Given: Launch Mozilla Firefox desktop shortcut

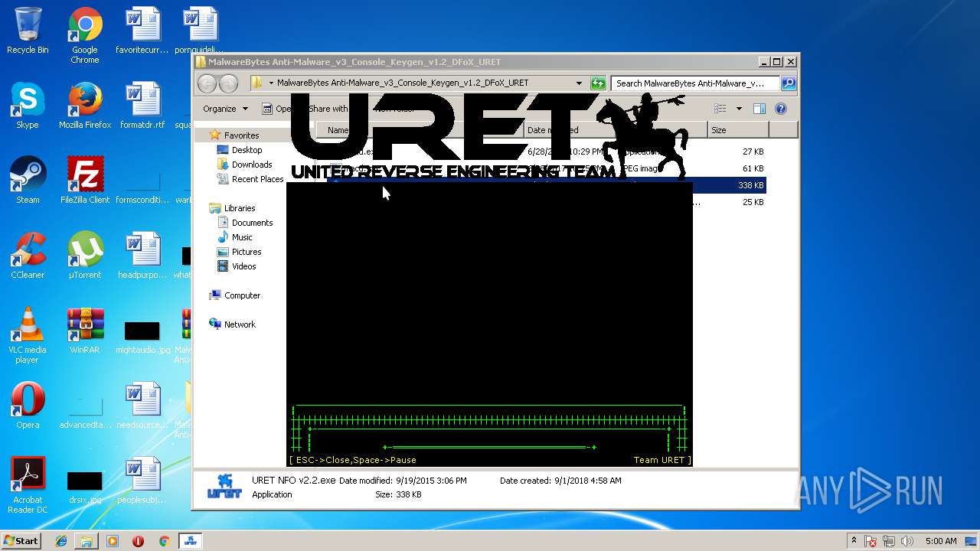Looking at the screenshot, I should click(85, 106).
